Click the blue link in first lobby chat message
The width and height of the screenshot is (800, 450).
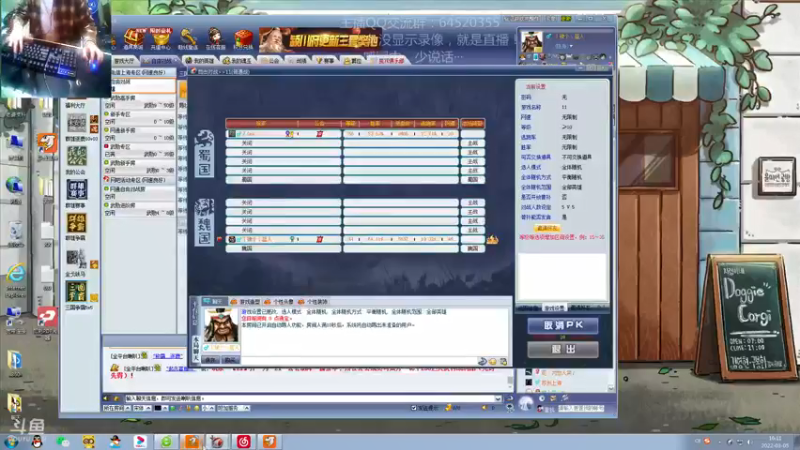167,356
